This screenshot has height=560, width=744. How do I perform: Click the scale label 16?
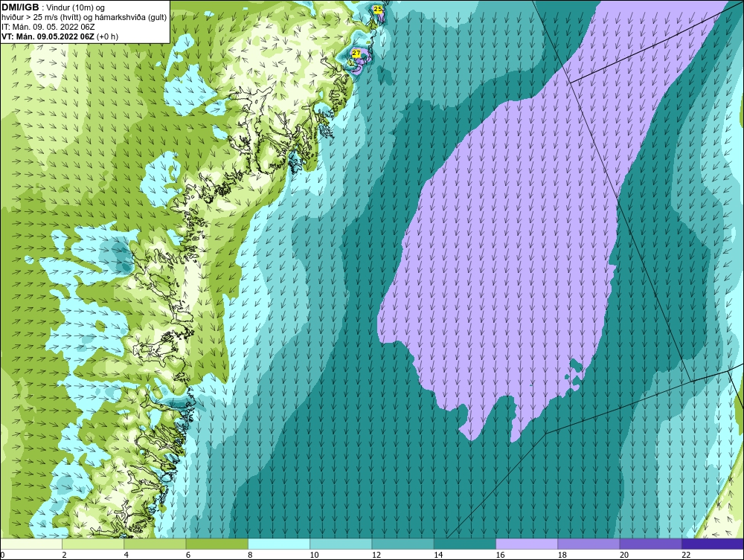click(x=500, y=556)
